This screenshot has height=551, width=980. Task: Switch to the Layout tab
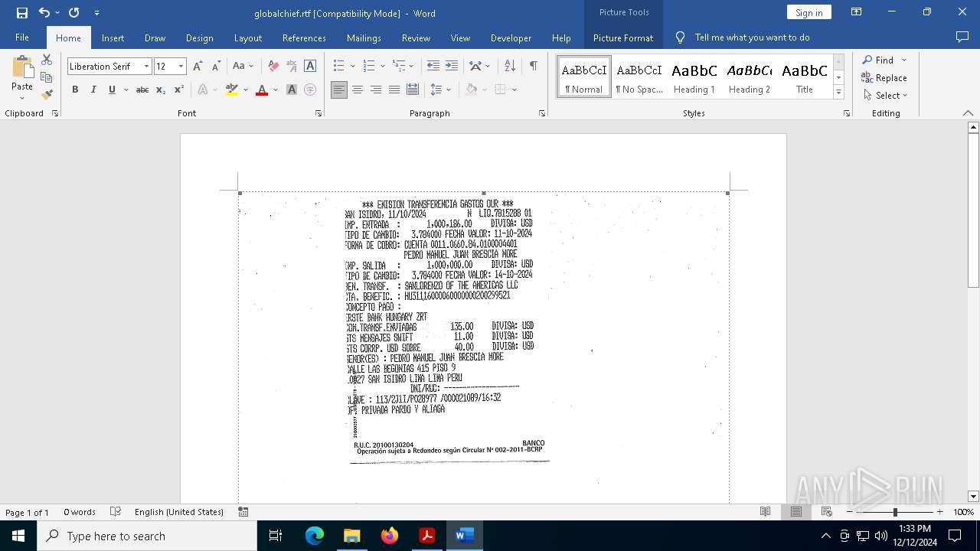click(x=248, y=37)
